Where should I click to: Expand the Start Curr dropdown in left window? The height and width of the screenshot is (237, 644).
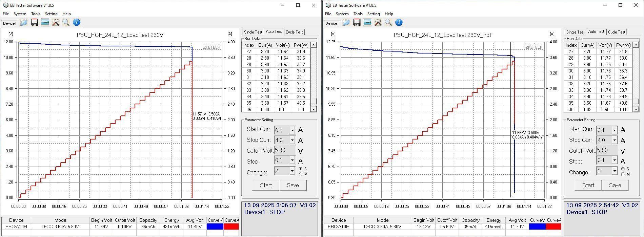click(x=292, y=130)
